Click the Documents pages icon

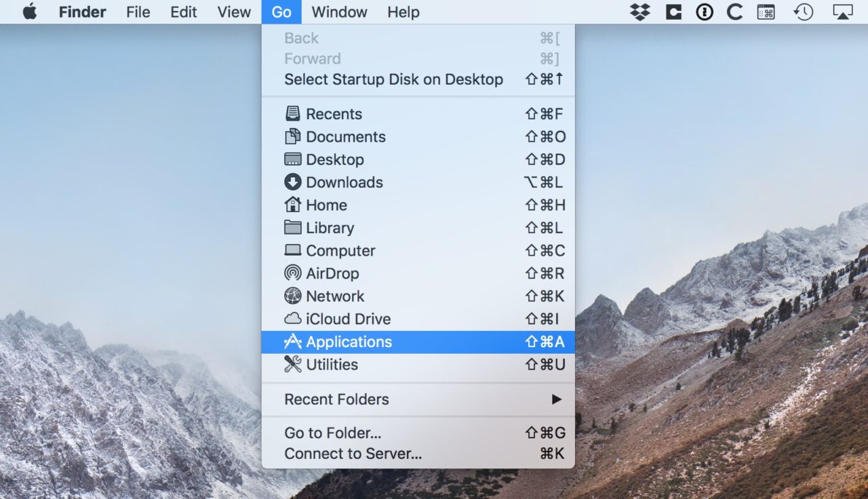tap(293, 136)
